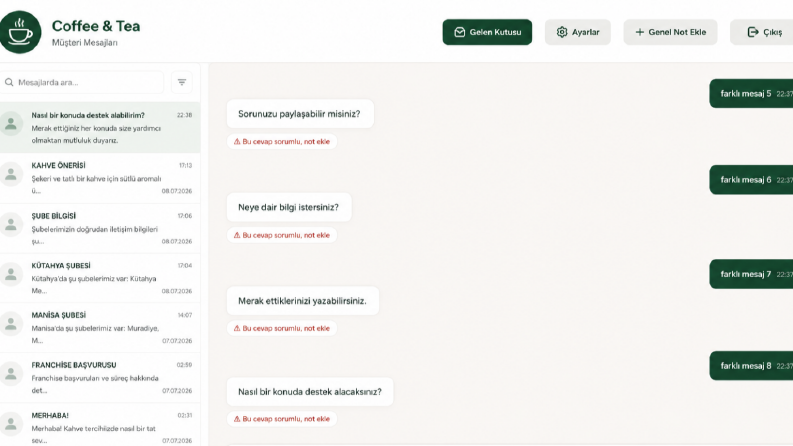Open the FRANCHİSE BAŞVURUSU conversation
The width and height of the screenshot is (793, 446).
coord(100,378)
